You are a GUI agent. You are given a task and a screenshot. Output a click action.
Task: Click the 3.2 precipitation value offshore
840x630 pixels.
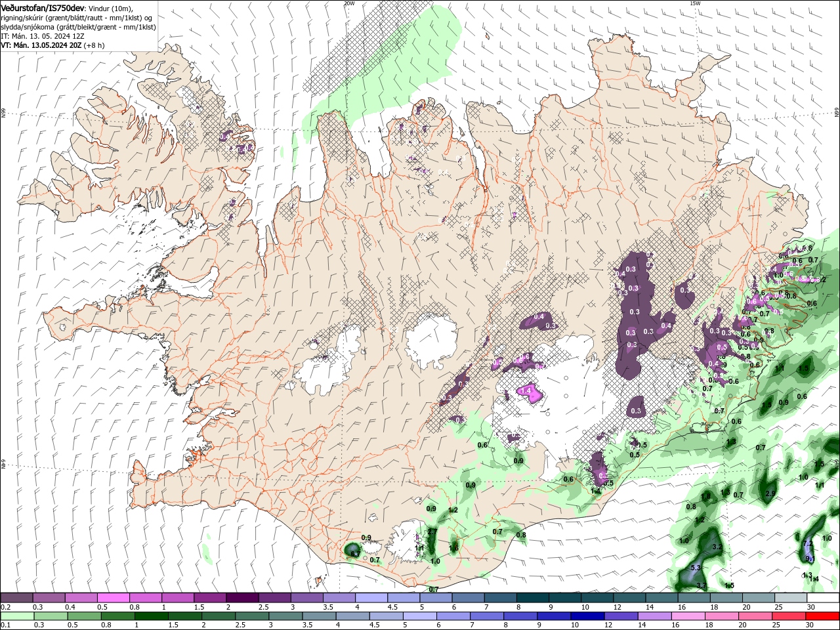(x=717, y=547)
